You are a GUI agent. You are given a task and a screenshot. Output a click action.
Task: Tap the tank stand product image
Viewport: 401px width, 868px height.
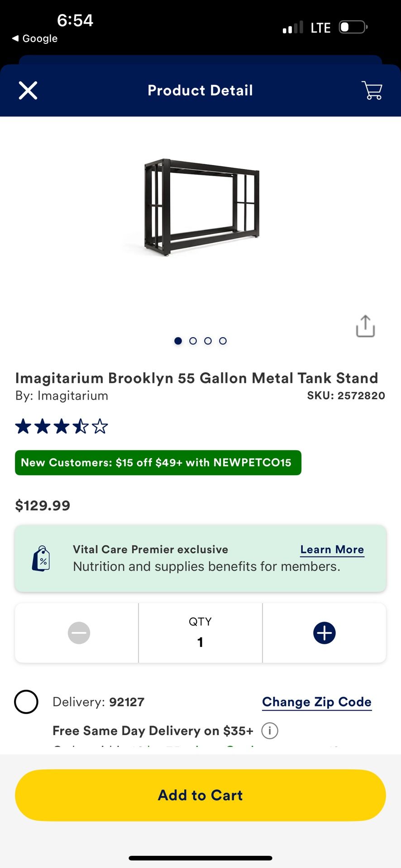coord(201,207)
